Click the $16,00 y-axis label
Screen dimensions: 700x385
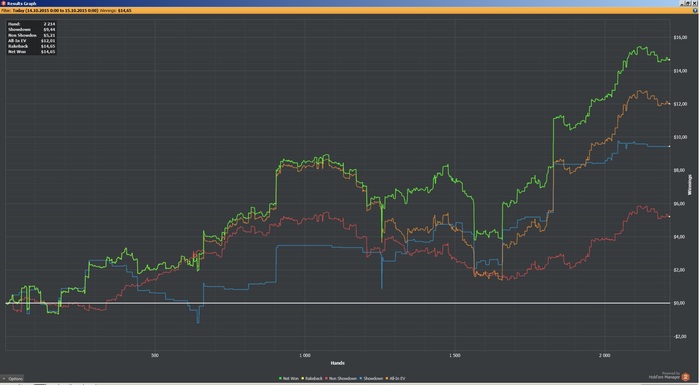(x=680, y=38)
